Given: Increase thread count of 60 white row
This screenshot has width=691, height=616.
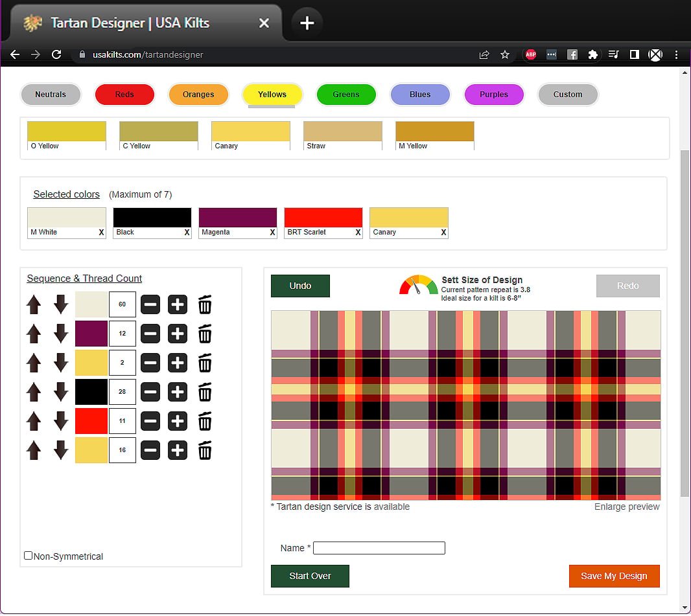Looking at the screenshot, I should pos(178,304).
